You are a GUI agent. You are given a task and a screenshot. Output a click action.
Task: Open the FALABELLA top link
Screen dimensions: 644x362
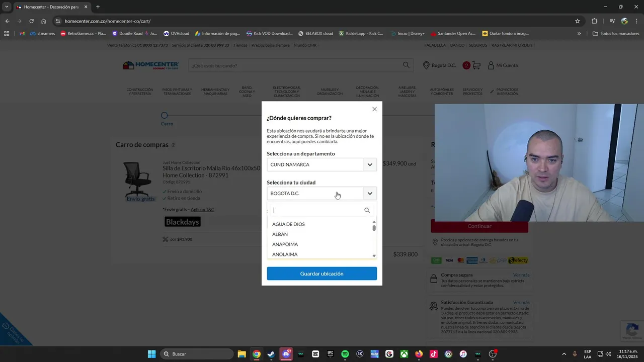435,45
